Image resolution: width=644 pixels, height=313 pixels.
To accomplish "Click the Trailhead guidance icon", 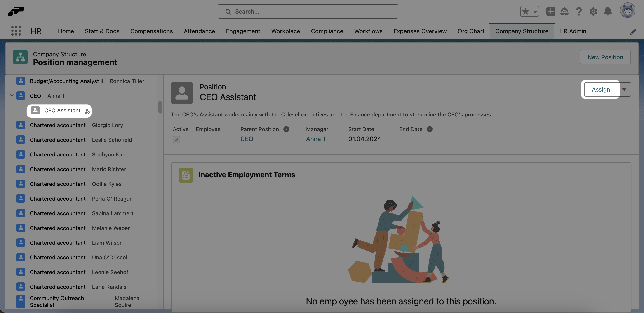I will (564, 11).
